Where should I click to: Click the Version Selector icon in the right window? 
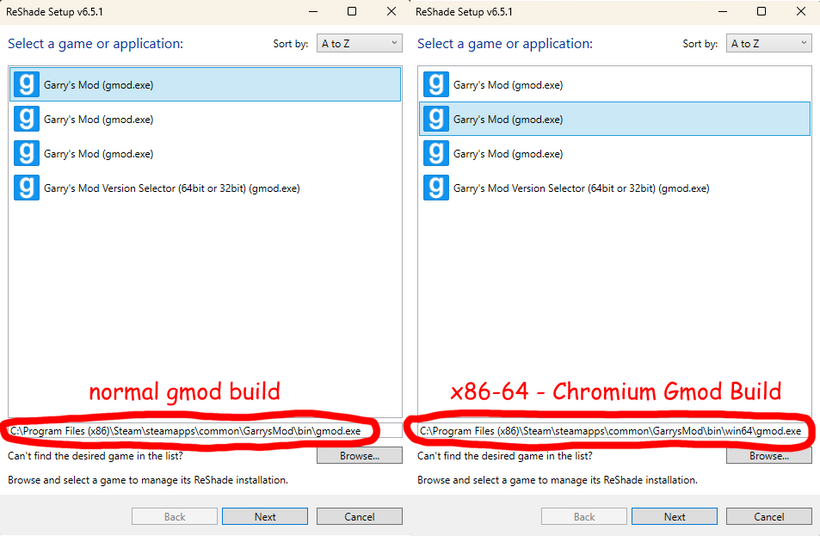pos(435,188)
